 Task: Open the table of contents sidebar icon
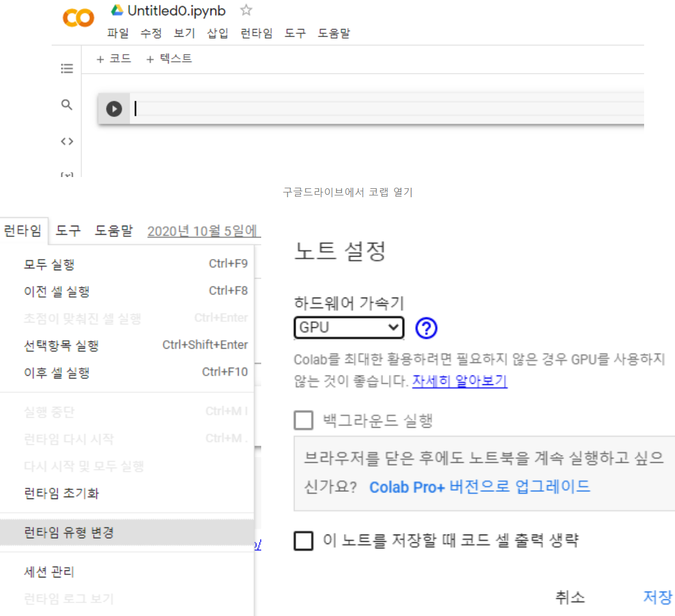click(66, 68)
